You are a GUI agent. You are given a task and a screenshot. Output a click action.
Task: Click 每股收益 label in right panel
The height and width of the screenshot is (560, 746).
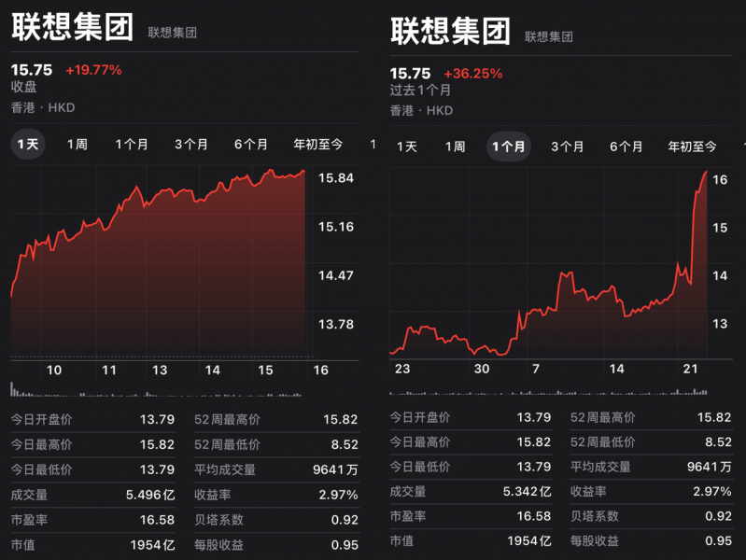tap(594, 541)
